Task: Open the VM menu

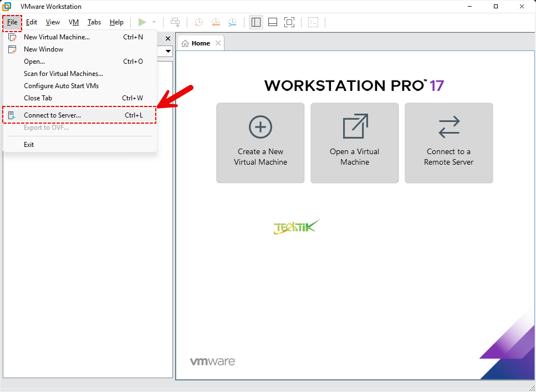Action: [x=73, y=22]
